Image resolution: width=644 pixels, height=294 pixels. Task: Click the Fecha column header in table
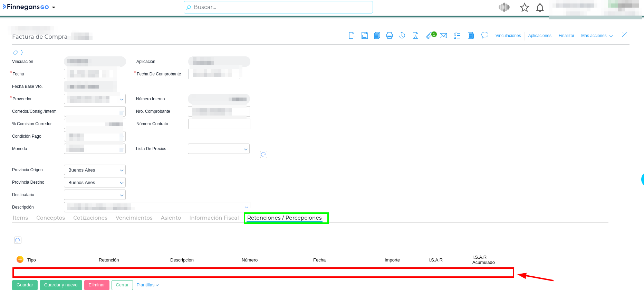[x=319, y=260]
